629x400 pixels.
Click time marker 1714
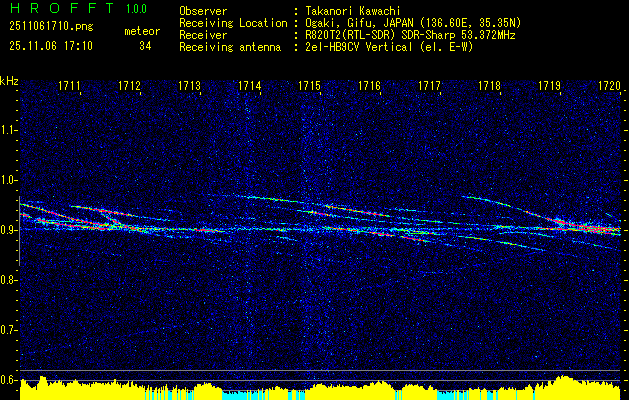[x=250, y=86]
